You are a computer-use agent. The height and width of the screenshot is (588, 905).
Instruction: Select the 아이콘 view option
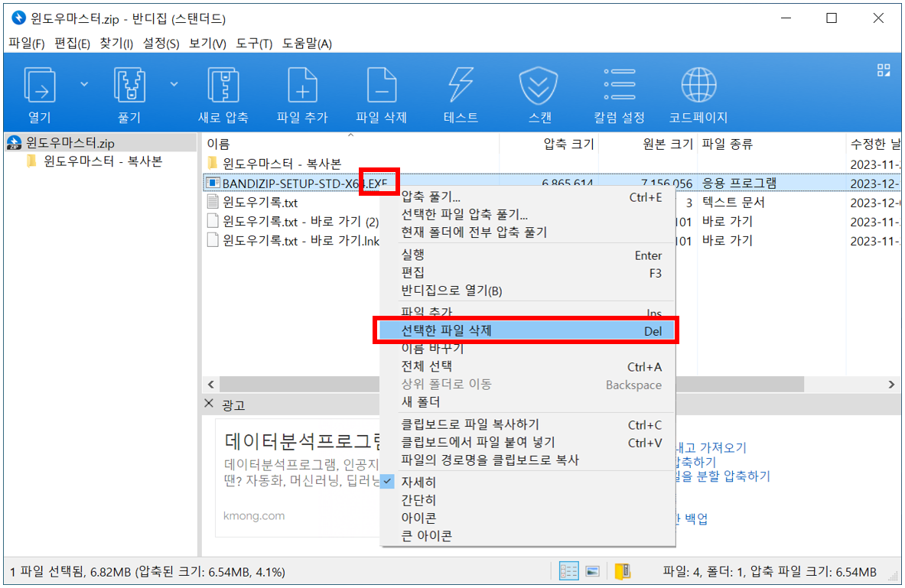click(x=528, y=518)
